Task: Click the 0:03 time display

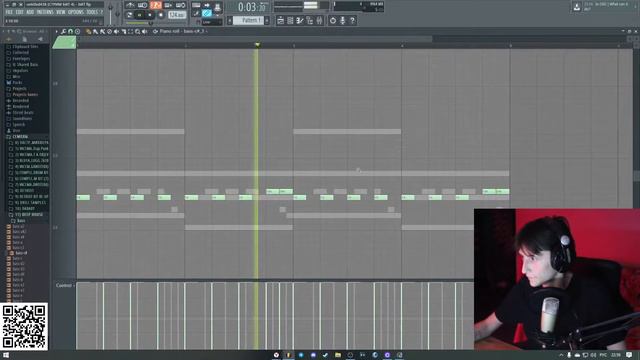Action: 252,7
